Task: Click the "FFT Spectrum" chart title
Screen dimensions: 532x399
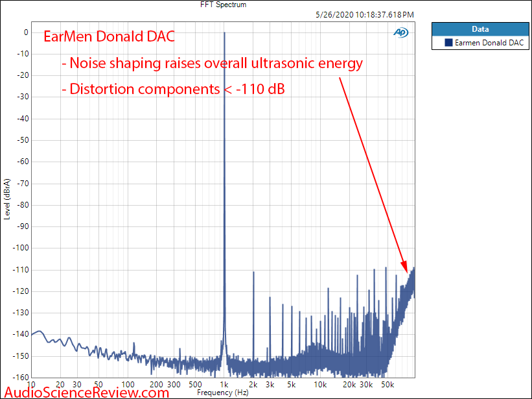Action: [x=224, y=5]
